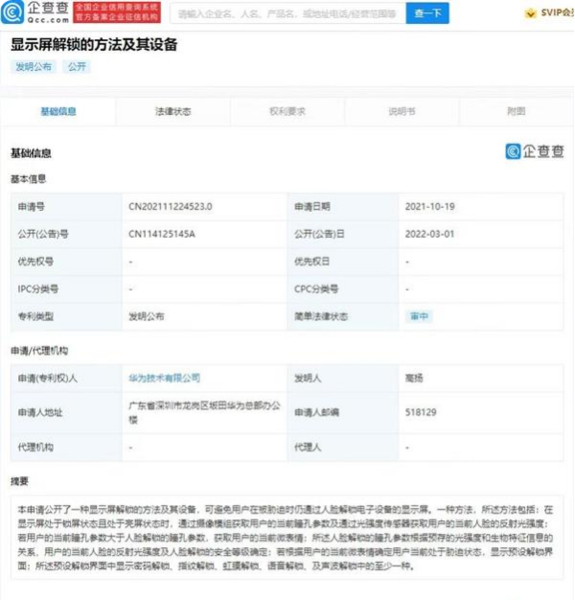Click the IPC分类号 row label
The height and width of the screenshot is (600, 575).
(38, 289)
